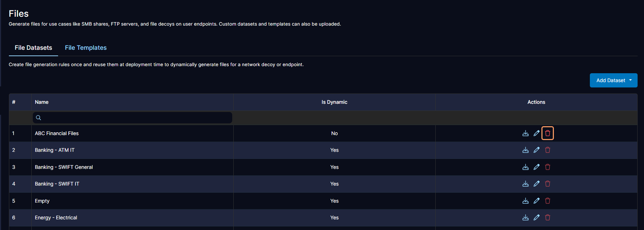Select the File Datasets tab
644x230 pixels.
coord(33,48)
